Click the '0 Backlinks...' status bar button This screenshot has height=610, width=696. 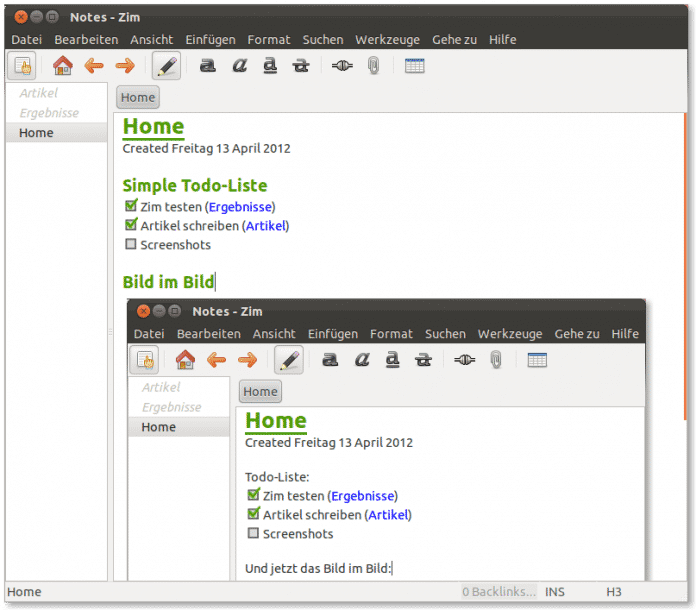point(498,592)
